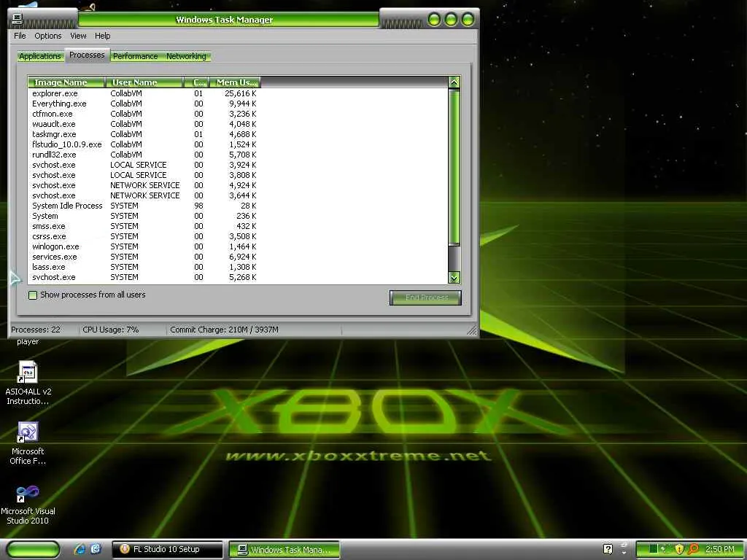The height and width of the screenshot is (560, 747).
Task: Click the Windows Task Manager taskbar button
Action: pyautogui.click(x=285, y=549)
